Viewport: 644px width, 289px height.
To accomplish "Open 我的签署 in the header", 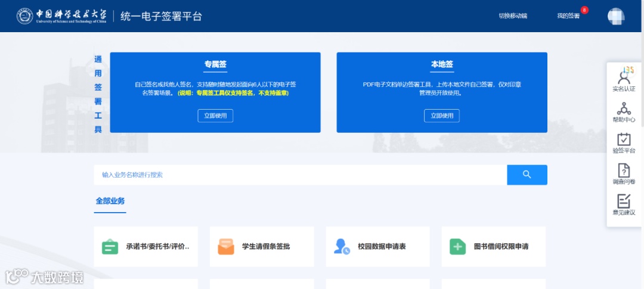I will [x=568, y=16].
